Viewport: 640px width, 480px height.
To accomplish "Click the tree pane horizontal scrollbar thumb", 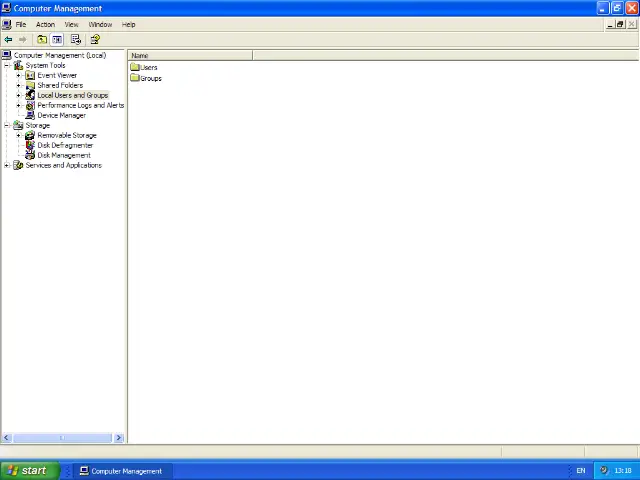I will (62, 438).
